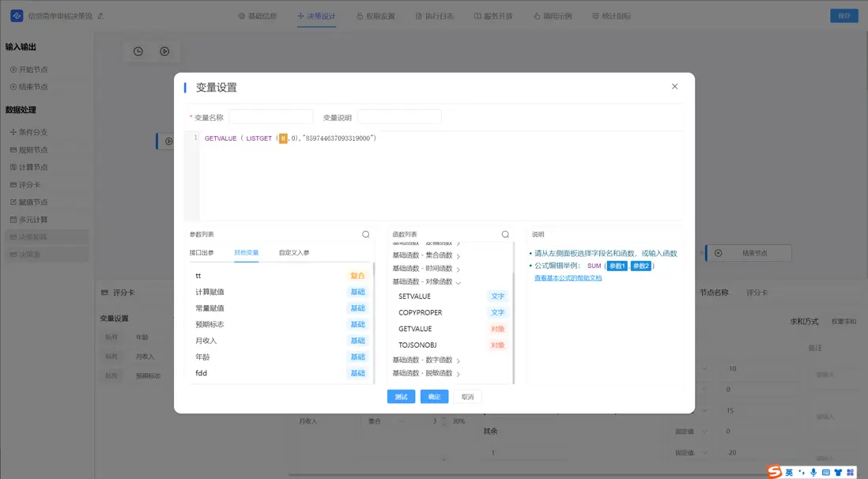Click the 参数2 chip in SUM example

640,266
